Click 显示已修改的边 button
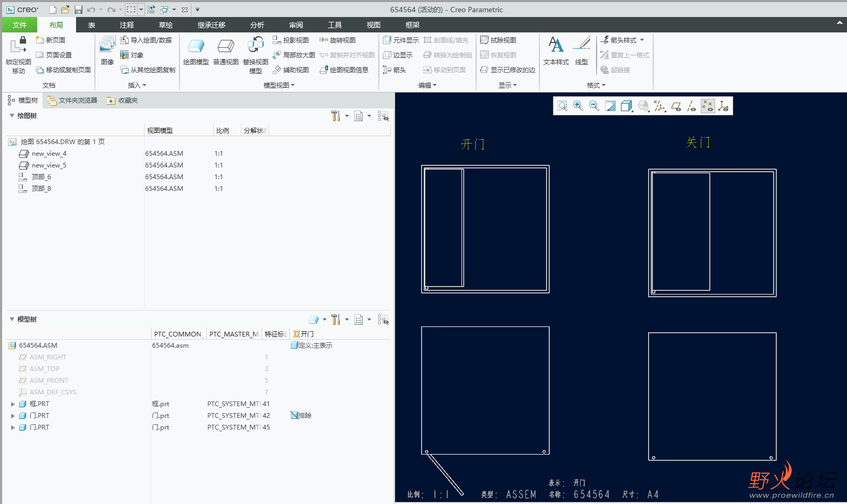 coord(508,70)
